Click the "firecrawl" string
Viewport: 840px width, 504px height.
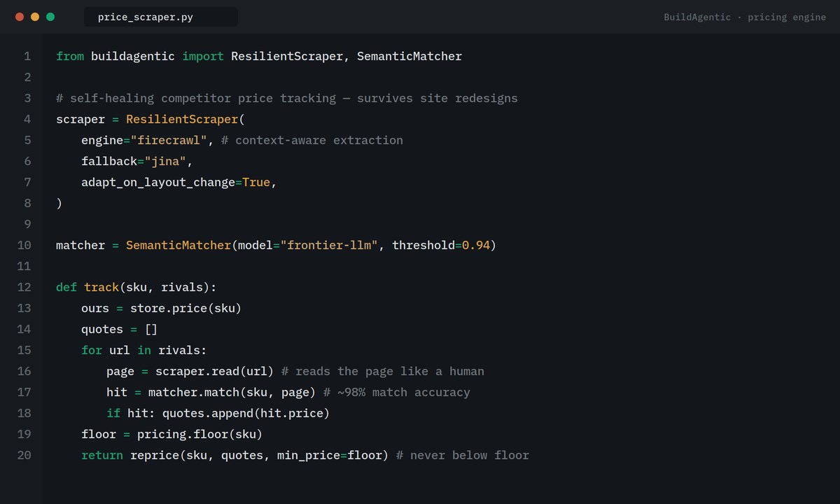[x=169, y=140]
